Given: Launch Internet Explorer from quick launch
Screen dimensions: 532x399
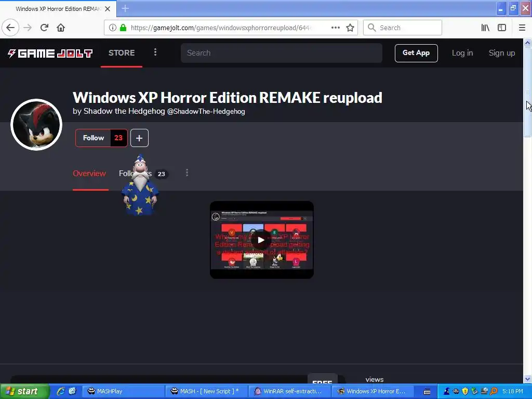Looking at the screenshot, I should tap(61, 391).
